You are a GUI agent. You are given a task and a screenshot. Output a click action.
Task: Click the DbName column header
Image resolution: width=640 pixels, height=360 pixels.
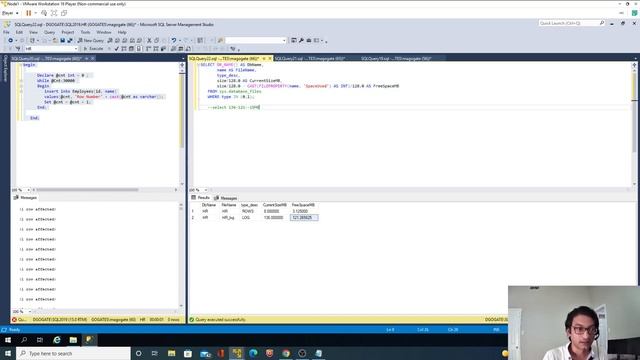[x=209, y=205]
